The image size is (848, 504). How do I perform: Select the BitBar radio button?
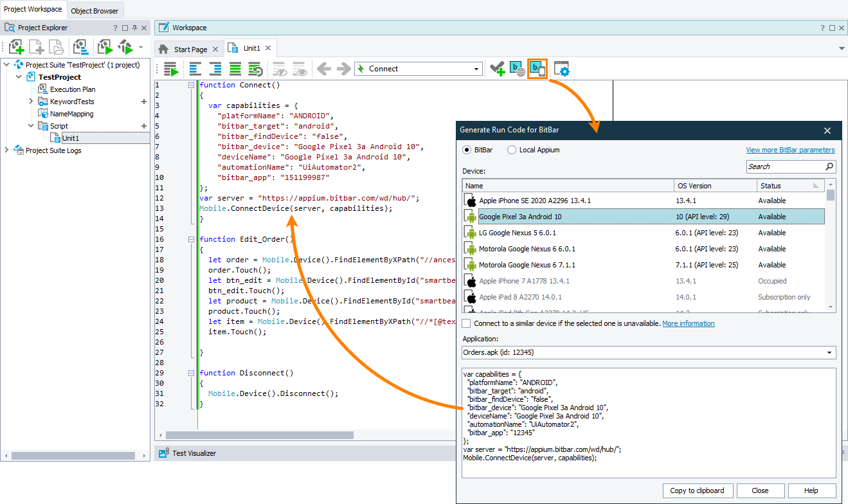[467, 150]
